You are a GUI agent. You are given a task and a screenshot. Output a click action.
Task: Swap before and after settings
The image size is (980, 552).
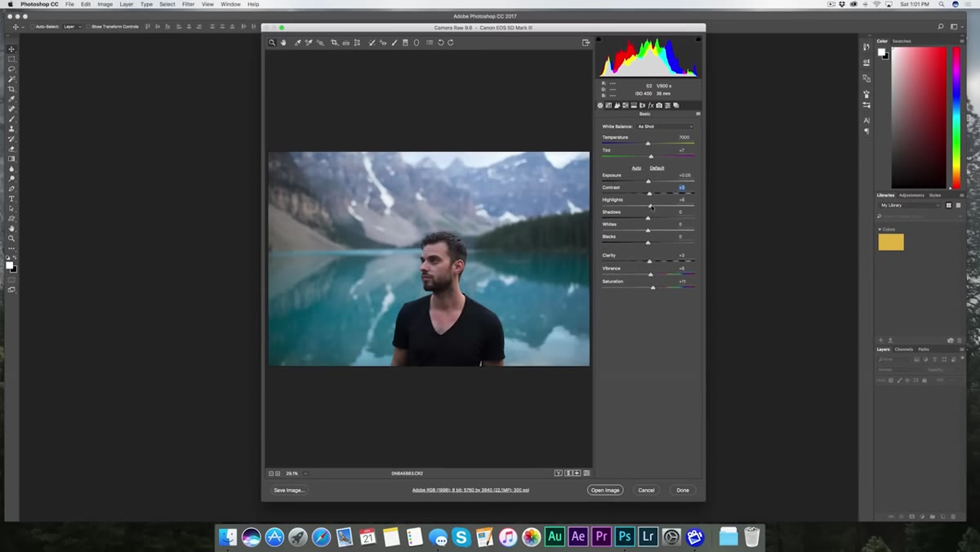pos(568,473)
